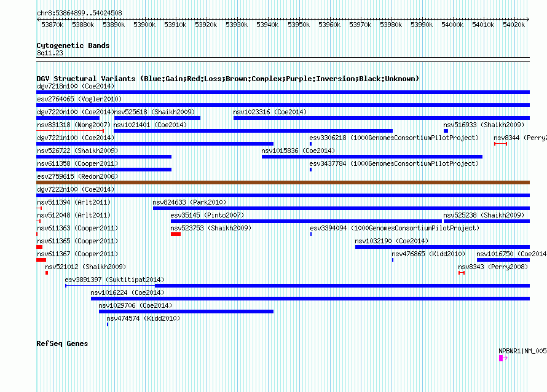Click the 53940k ruler tick label
Screen dimensions: 547x392
tap(267, 25)
